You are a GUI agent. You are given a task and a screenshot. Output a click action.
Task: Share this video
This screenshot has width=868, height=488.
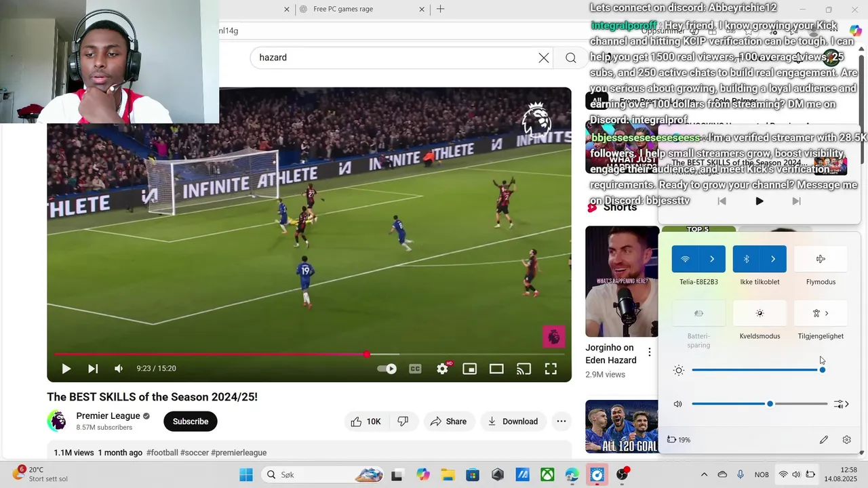coord(448,422)
